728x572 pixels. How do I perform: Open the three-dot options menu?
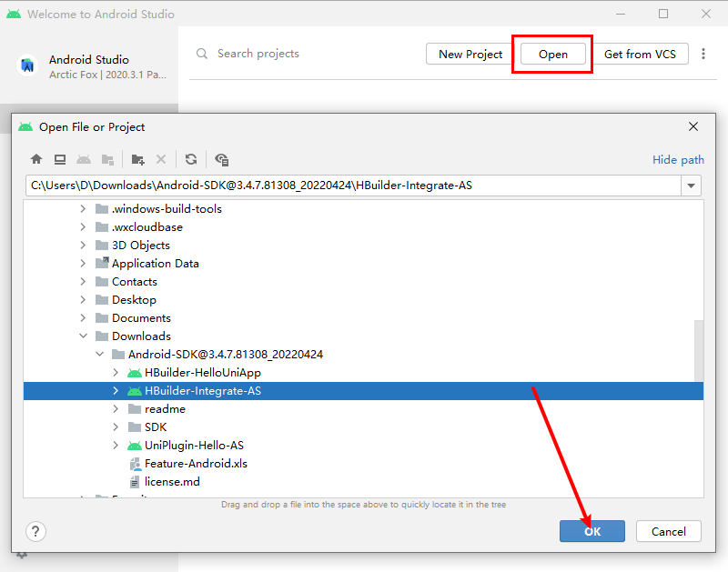703,55
